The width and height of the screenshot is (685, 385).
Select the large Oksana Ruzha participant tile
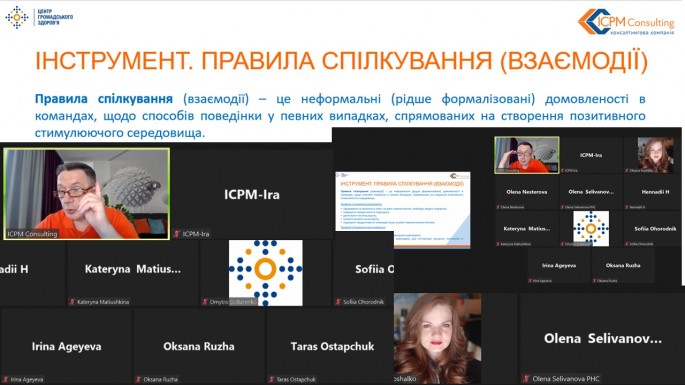point(199,347)
